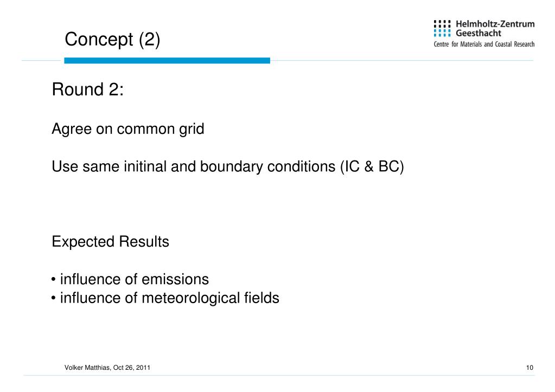Image resolution: width=555 pixels, height=392 pixels.
Task: Click the word meteorological in second bullet
Action: tap(191, 298)
